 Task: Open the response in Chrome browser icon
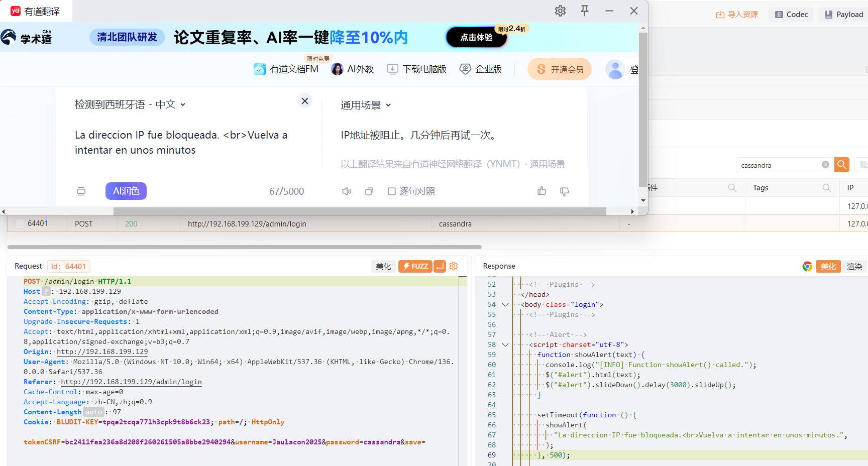pos(807,267)
